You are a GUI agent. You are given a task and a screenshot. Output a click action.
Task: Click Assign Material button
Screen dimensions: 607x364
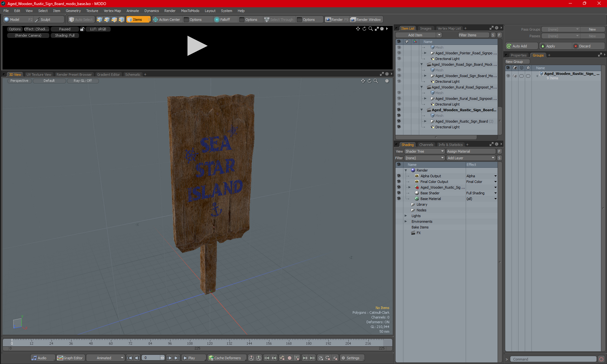(471, 151)
